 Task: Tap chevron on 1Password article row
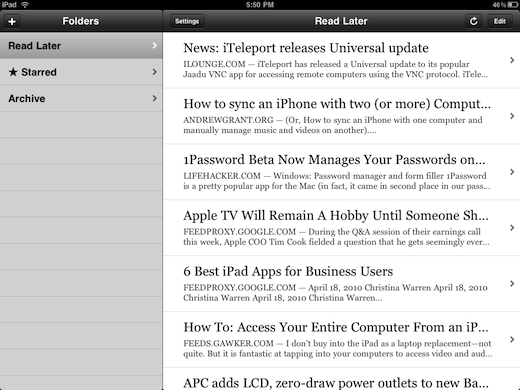512,172
